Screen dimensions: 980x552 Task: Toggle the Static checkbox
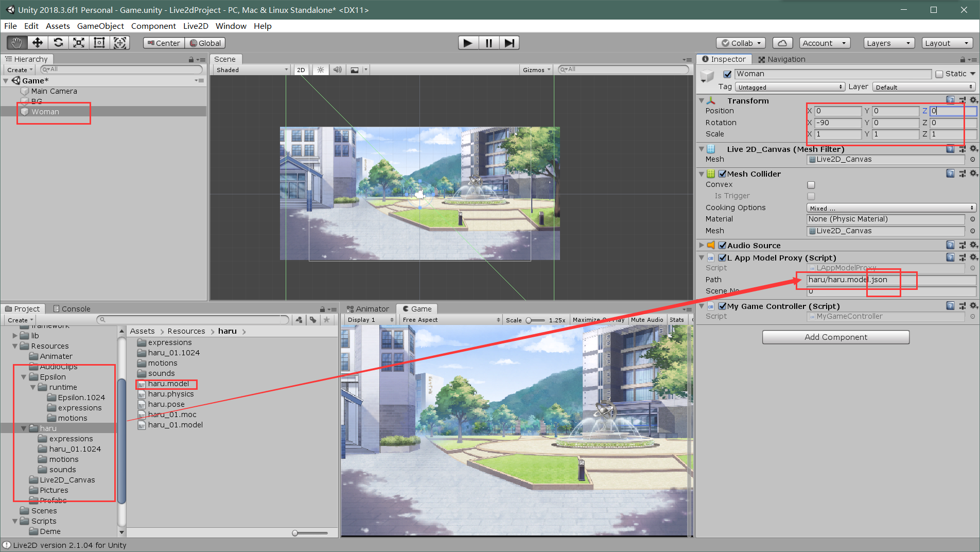click(939, 74)
